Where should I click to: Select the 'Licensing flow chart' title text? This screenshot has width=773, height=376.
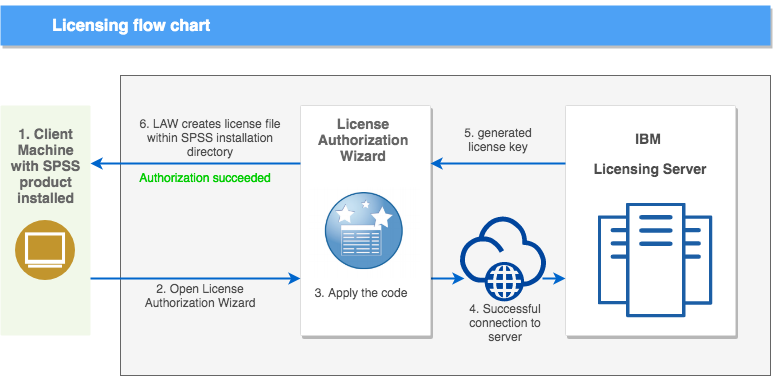tap(131, 25)
